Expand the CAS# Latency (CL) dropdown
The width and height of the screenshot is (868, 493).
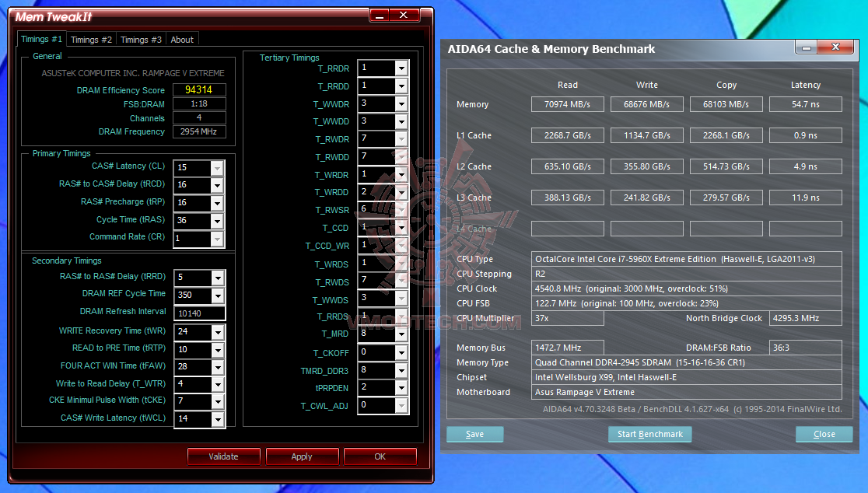pyautogui.click(x=217, y=168)
